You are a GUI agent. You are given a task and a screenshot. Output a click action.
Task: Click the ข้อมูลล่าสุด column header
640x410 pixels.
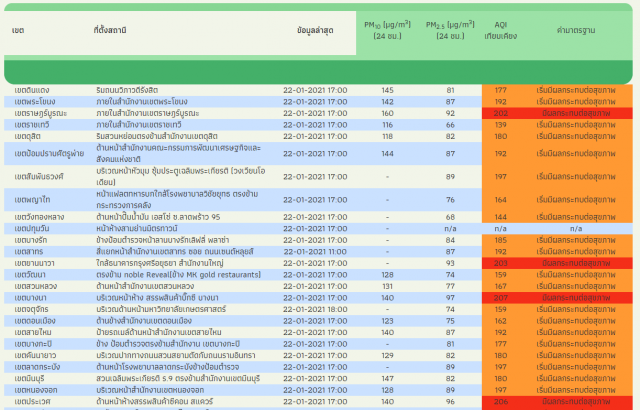click(315, 31)
